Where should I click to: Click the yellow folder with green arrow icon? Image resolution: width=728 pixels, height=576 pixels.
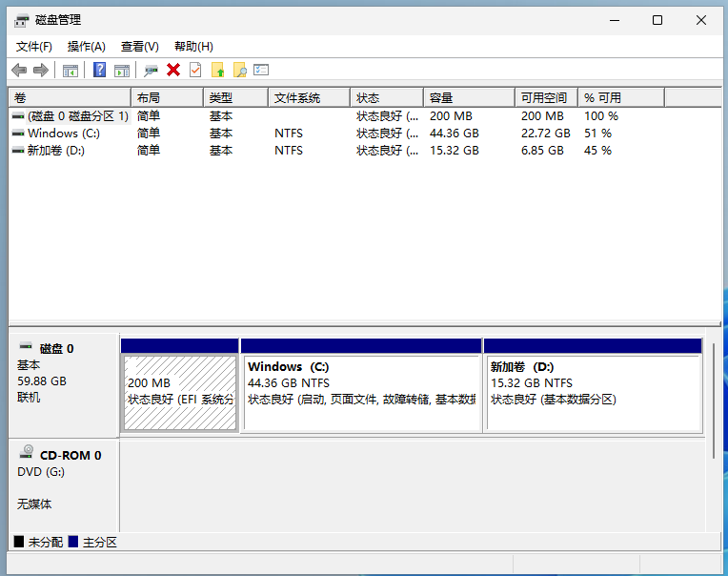click(217, 71)
